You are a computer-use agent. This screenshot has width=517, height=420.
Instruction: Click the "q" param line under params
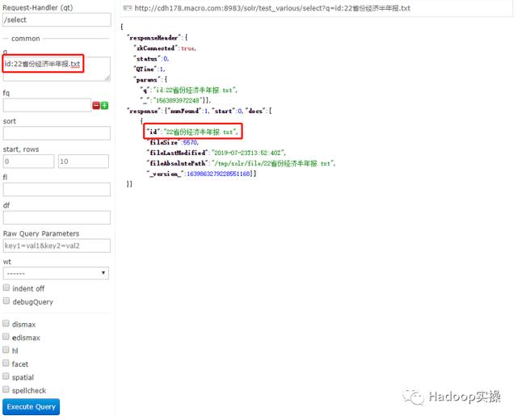tap(188, 90)
